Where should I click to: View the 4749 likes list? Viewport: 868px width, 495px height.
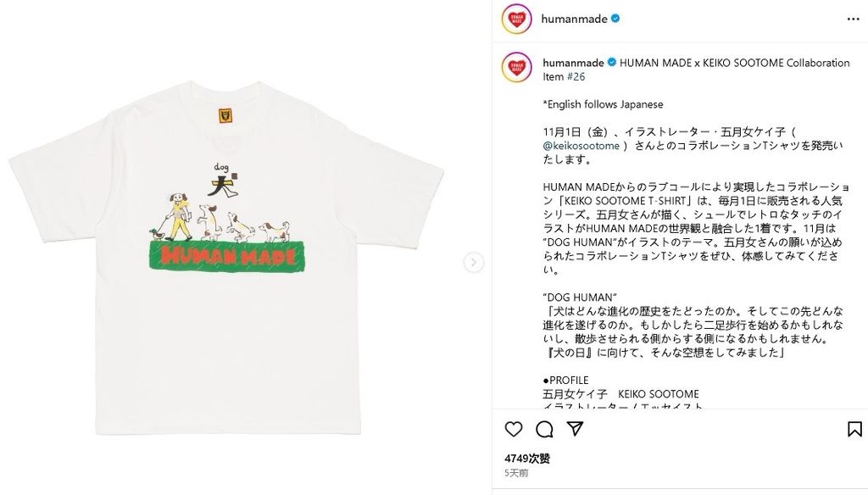527,459
